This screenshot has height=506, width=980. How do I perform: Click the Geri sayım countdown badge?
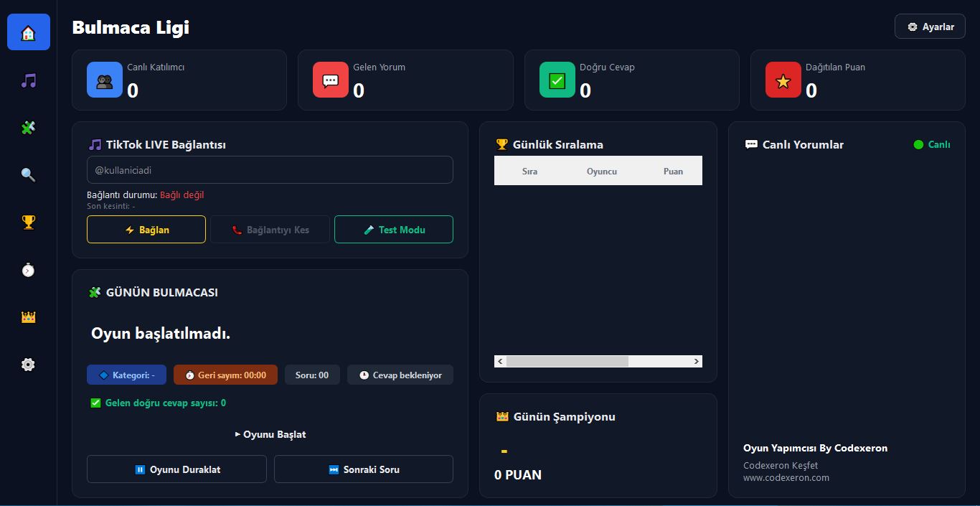[225, 375]
